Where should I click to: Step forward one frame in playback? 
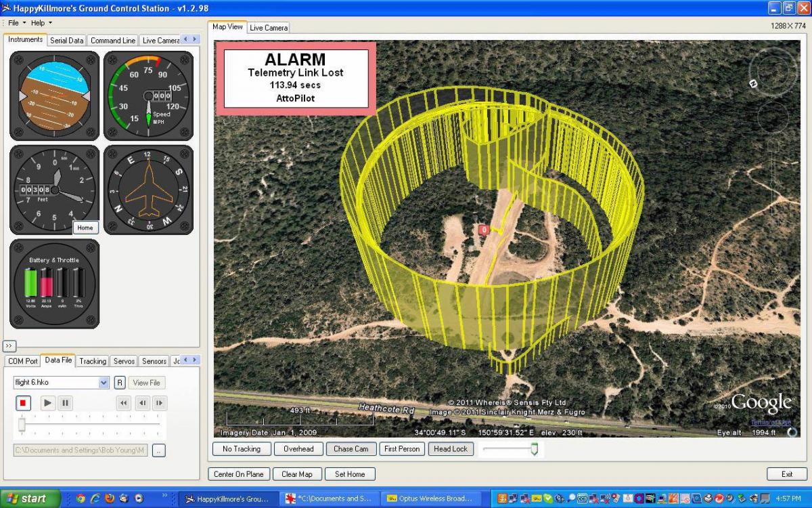tap(160, 403)
